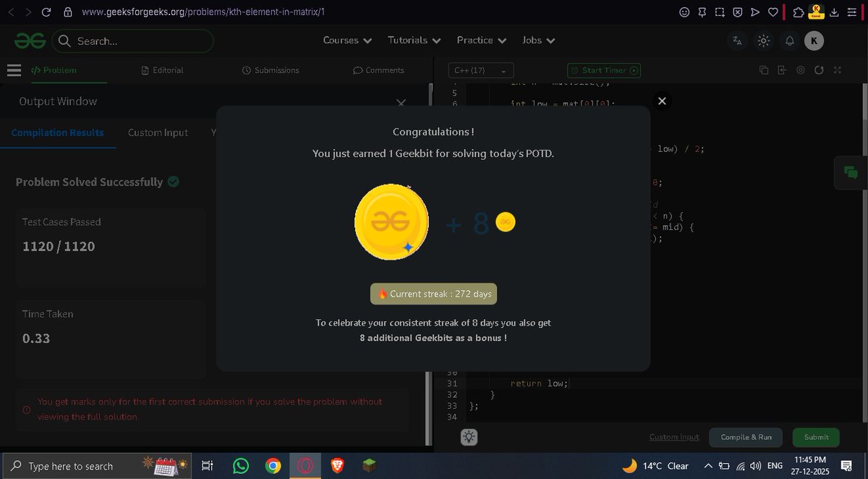Close the congratulations popup with X
Viewport: 868px width, 479px height.
pos(662,101)
